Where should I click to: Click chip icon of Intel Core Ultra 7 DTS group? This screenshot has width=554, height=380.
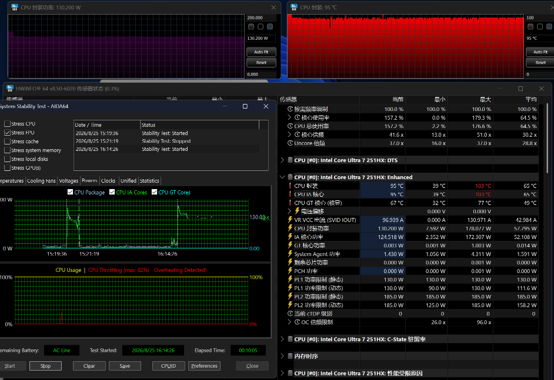(x=290, y=160)
